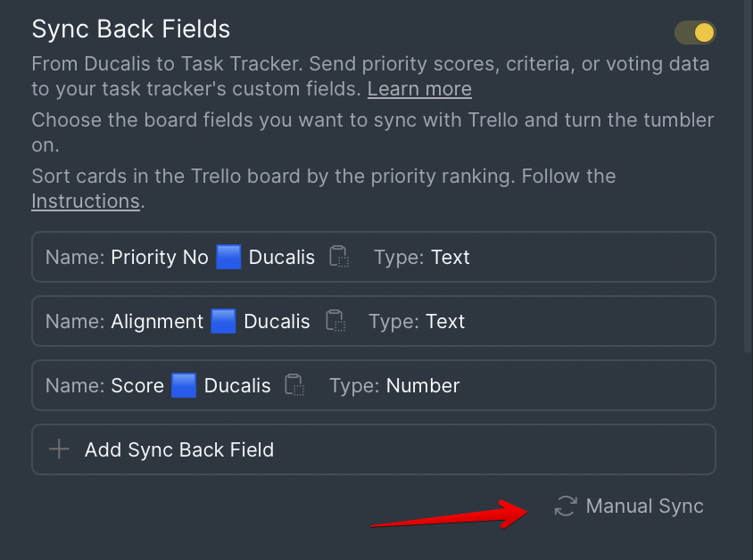Copy the Alignment field name icon

[335, 321]
